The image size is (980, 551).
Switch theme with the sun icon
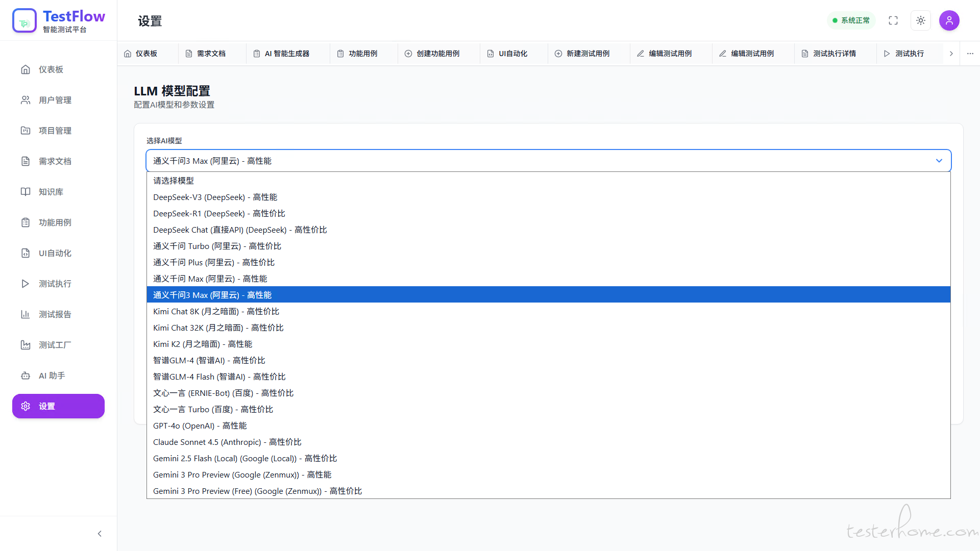tap(921, 20)
